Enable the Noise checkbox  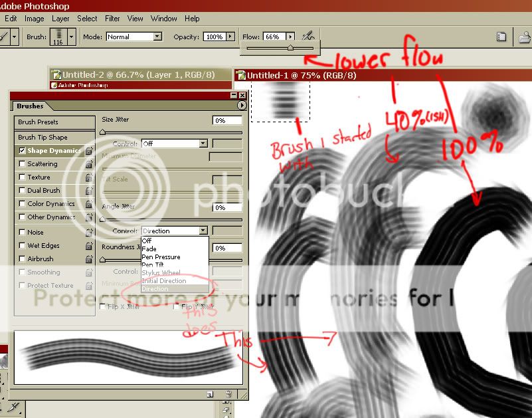pos(22,233)
